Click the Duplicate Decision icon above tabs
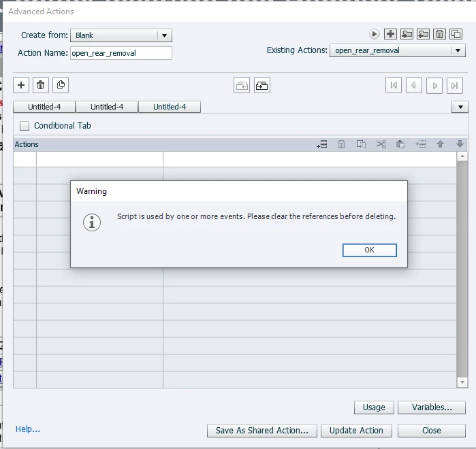The height and width of the screenshot is (449, 476). pyautogui.click(x=61, y=85)
